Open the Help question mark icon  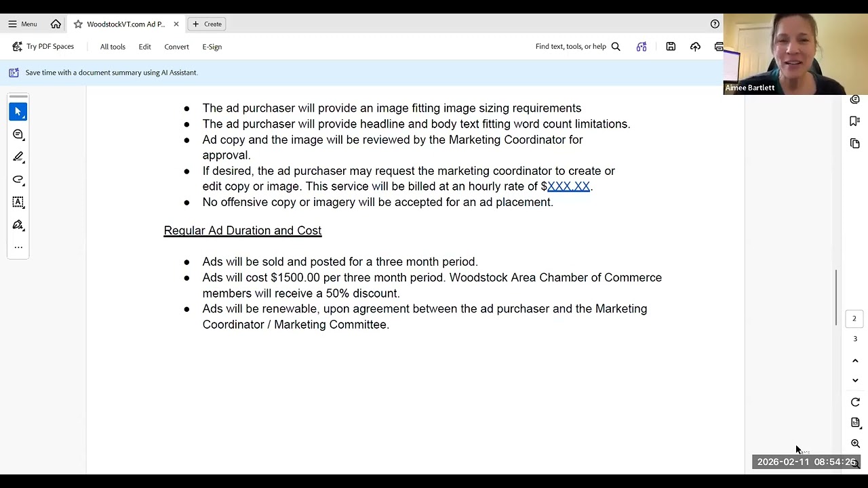[715, 24]
